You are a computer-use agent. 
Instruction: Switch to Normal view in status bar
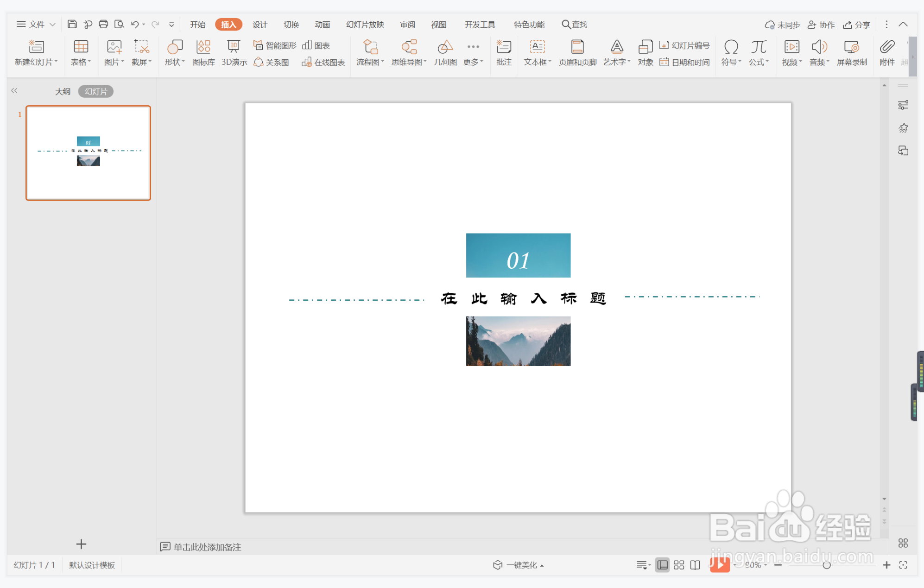click(x=663, y=565)
